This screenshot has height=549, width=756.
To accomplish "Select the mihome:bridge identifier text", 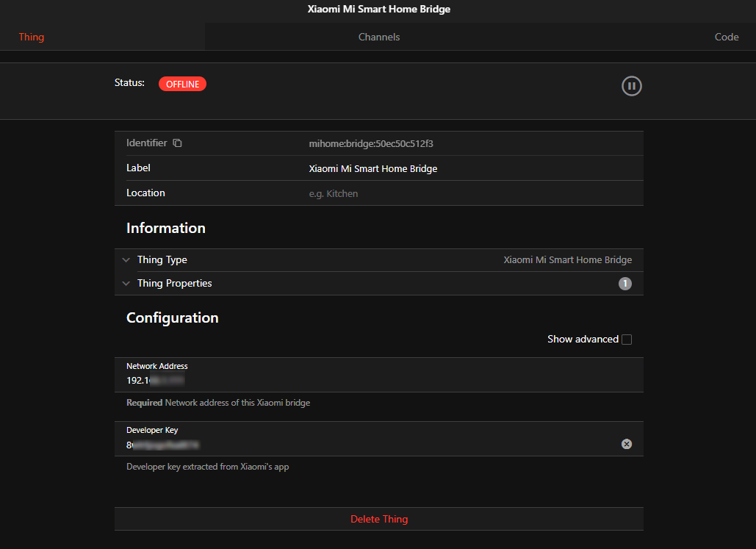I will pos(370,143).
